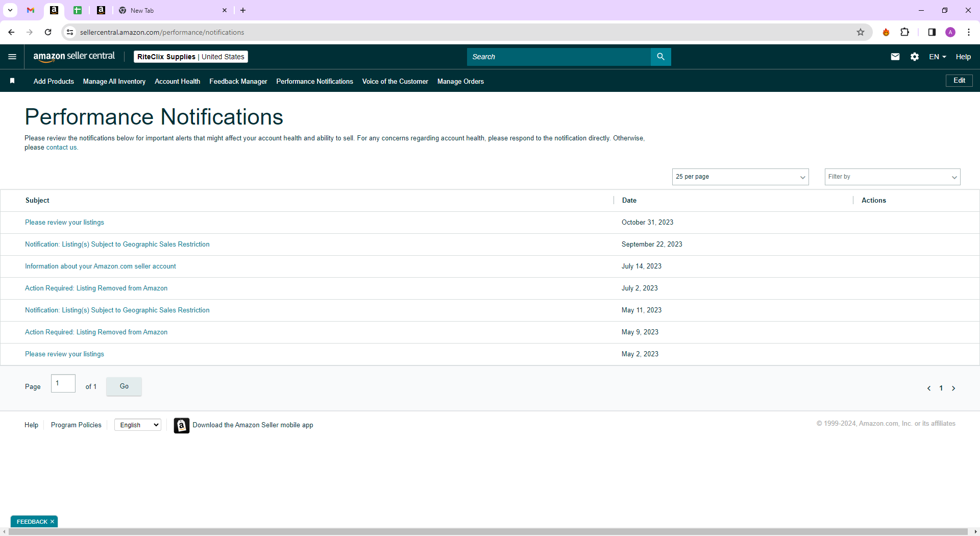This screenshot has height=536, width=980.
Task: Open the tab search dropdown arrow
Action: (10, 10)
